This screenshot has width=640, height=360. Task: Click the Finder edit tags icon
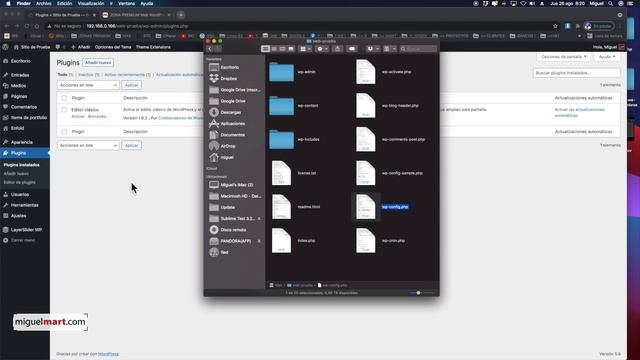tap(352, 49)
